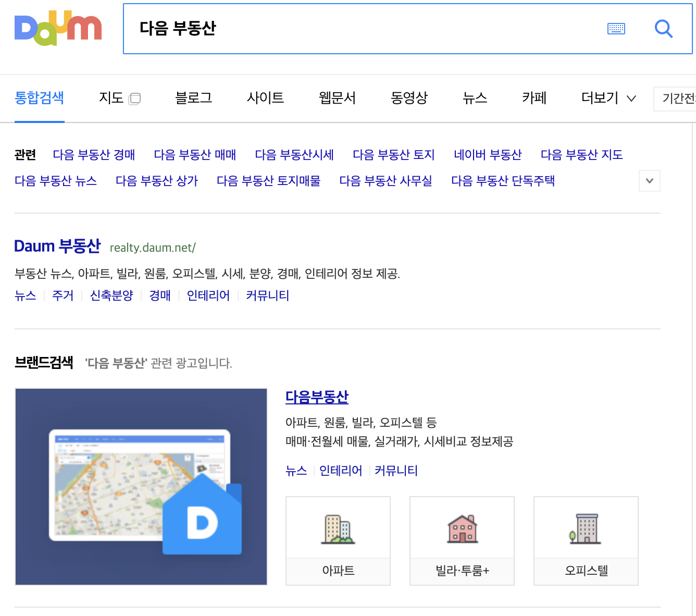Open related search 다음 부동산 지도
The width and height of the screenshot is (696, 616).
click(582, 155)
